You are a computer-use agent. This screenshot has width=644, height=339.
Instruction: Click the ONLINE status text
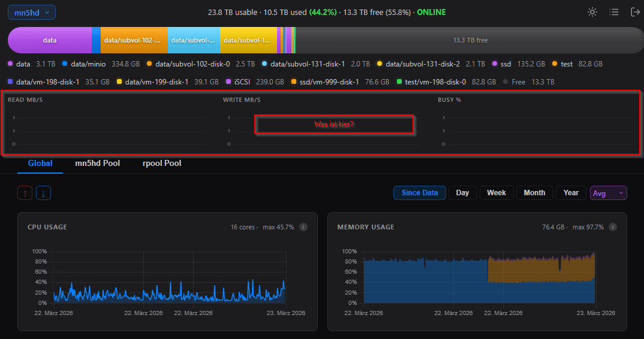[431, 13]
